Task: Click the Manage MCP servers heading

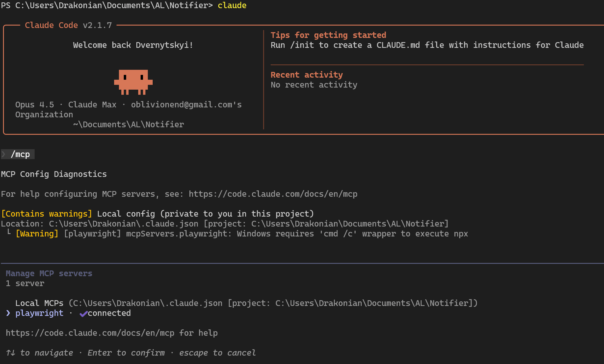Action: (49, 273)
